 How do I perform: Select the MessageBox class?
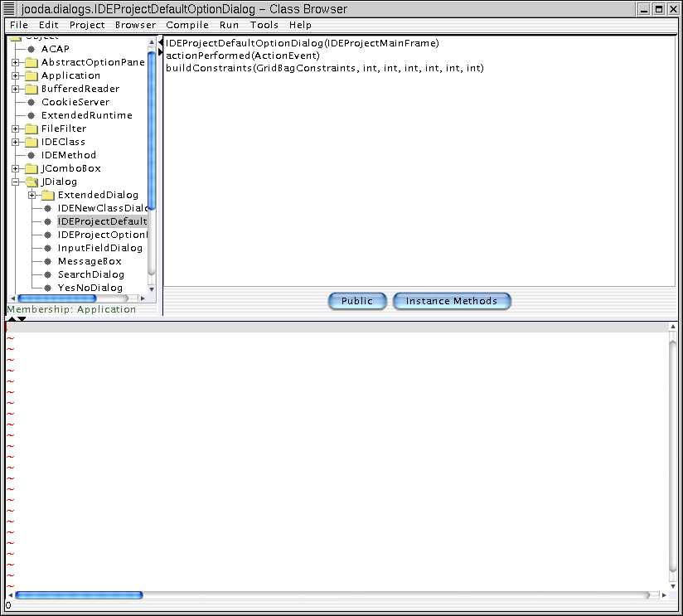click(x=90, y=261)
